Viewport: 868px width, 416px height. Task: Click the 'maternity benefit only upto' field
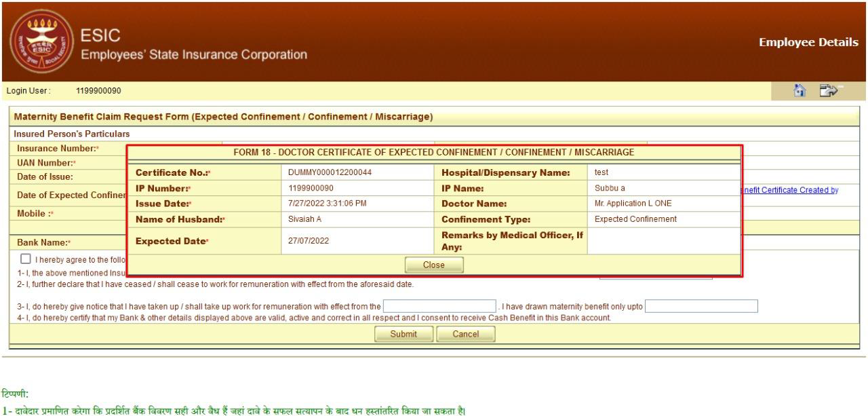click(x=701, y=305)
